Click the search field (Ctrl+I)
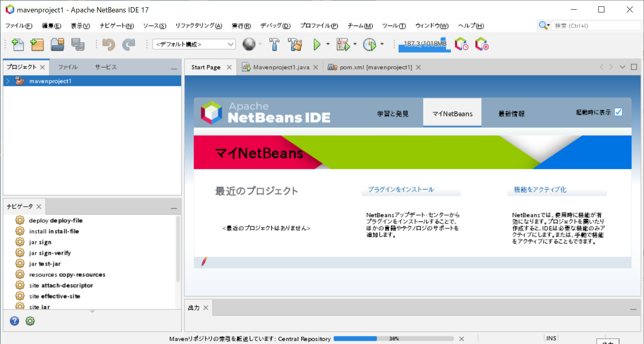Viewport: 644px width, 344px height. 596,26
